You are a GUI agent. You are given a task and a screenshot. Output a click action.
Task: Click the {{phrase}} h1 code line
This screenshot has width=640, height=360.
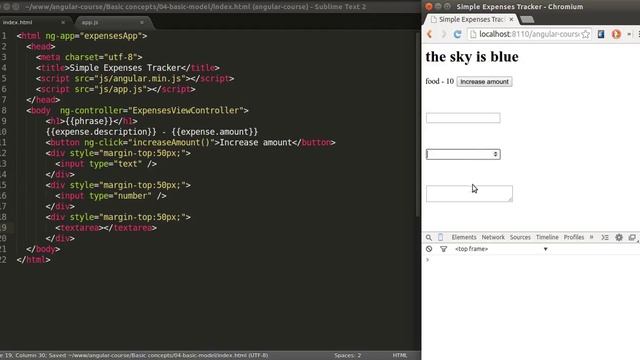pyautogui.click(x=91, y=121)
